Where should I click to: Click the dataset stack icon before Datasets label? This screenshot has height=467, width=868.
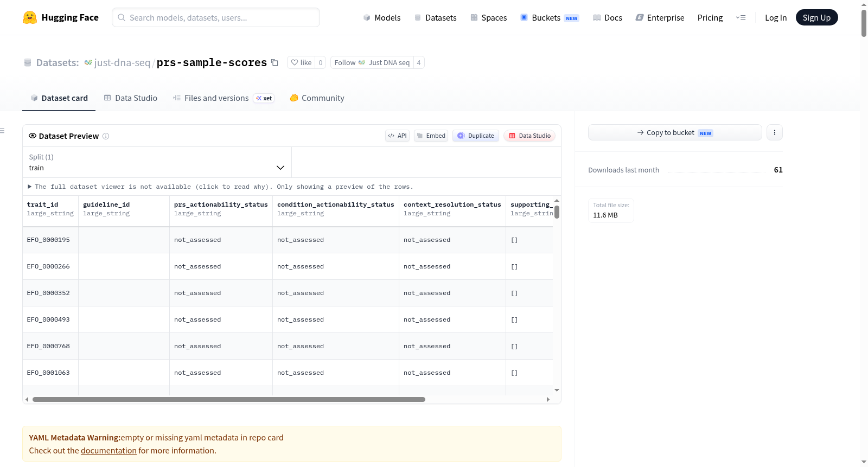(28, 62)
